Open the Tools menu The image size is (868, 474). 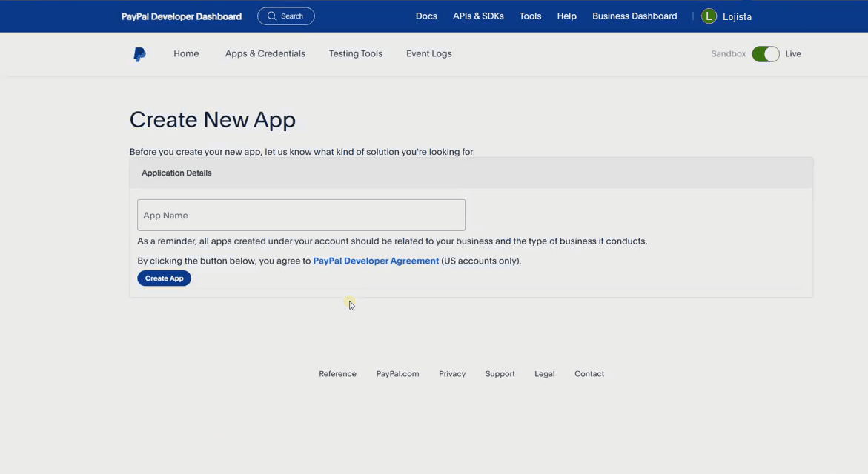click(530, 16)
